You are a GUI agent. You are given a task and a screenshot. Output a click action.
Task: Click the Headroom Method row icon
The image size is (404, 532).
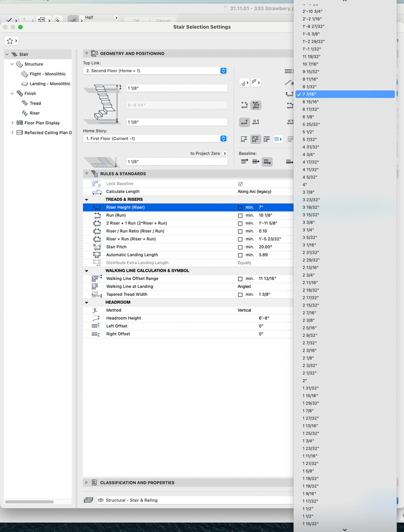(95, 310)
